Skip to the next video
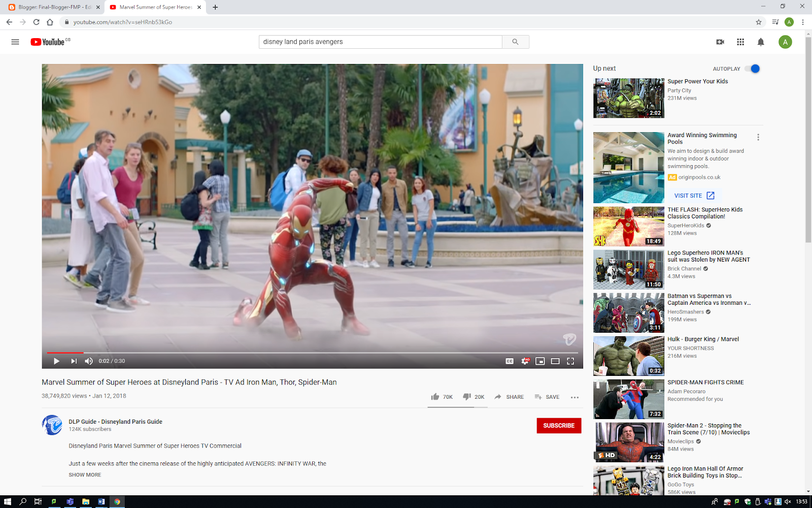Screen dimensions: 812x508 (74, 361)
